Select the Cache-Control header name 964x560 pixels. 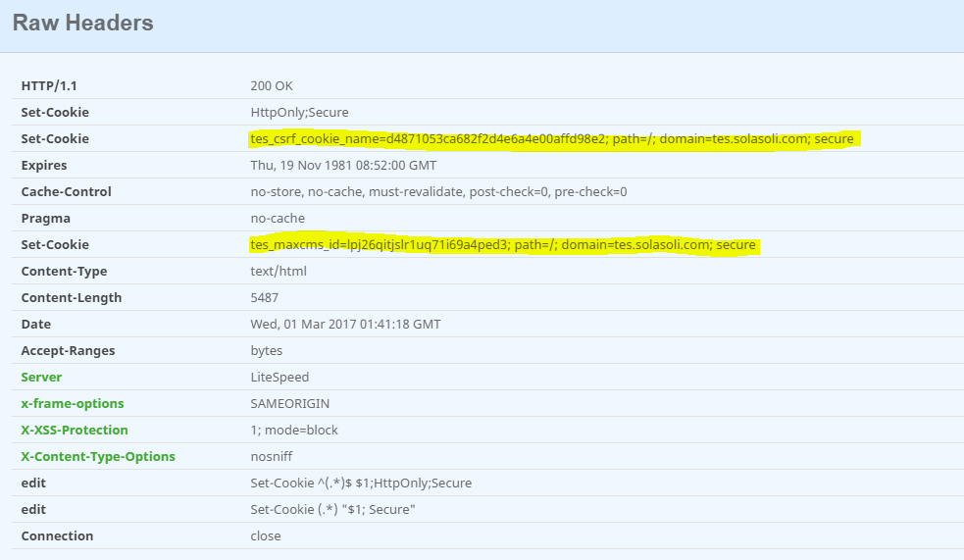pyautogui.click(x=67, y=192)
